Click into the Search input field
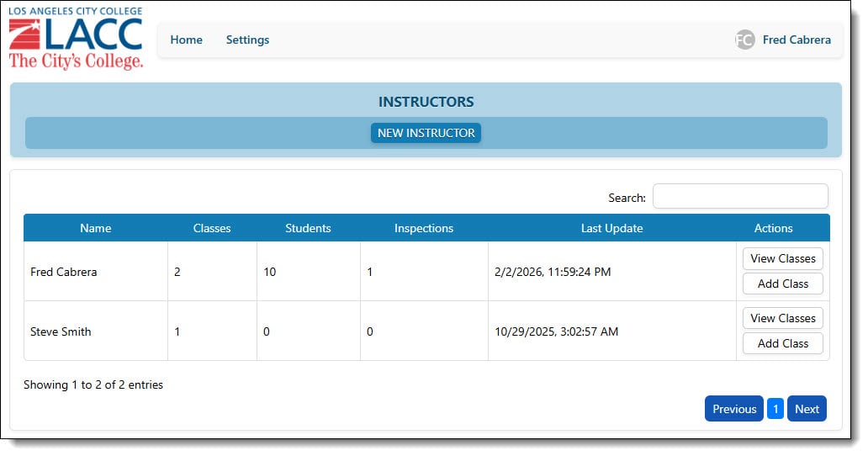 pyautogui.click(x=739, y=196)
